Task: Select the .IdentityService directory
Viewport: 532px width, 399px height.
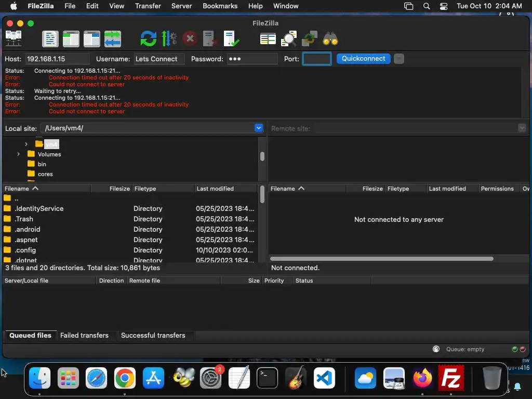Action: pyautogui.click(x=130, y=208)
